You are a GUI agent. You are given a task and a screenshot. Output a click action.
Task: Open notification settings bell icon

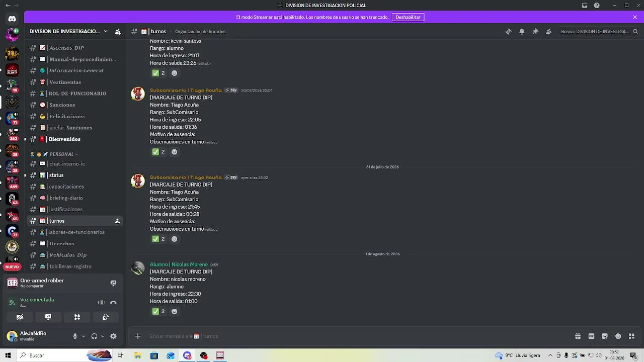point(522,31)
